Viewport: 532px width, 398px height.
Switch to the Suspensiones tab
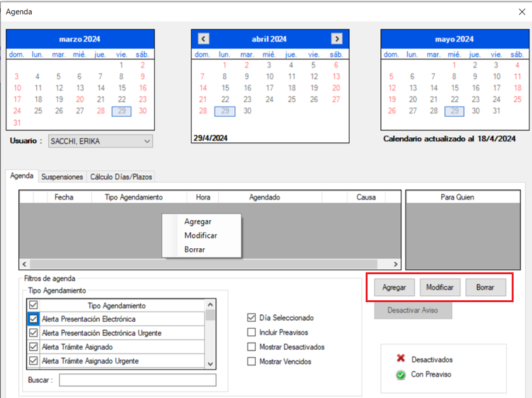pos(62,177)
